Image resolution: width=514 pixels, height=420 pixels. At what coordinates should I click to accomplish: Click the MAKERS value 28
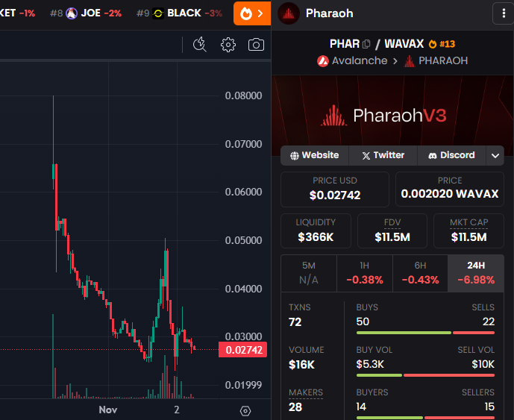click(x=295, y=407)
